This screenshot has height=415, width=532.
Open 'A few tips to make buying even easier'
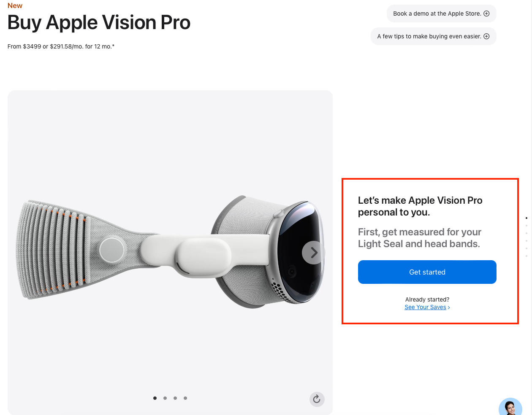[x=433, y=36]
